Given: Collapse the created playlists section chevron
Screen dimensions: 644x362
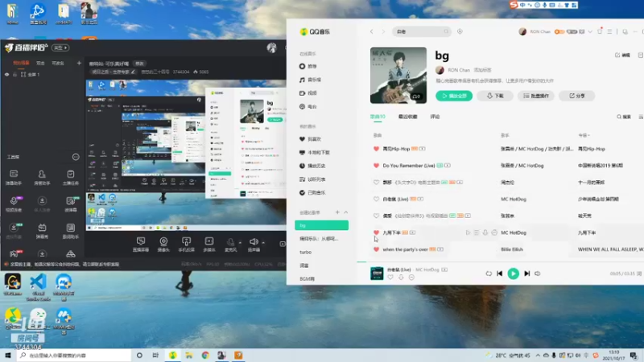Looking at the screenshot, I should click(x=346, y=212).
